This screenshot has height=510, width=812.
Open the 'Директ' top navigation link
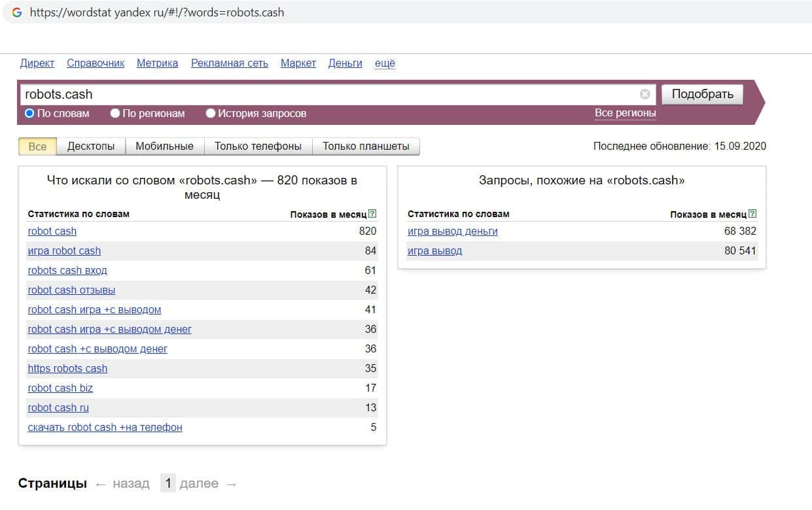coord(37,63)
